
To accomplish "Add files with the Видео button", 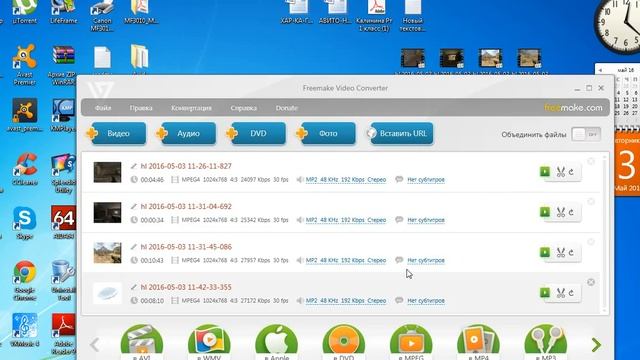I will (x=117, y=133).
